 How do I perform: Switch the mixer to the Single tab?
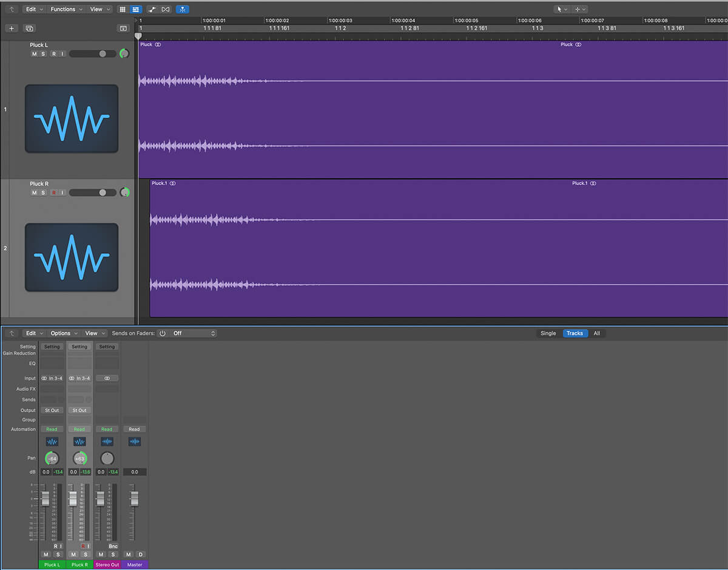pos(548,333)
